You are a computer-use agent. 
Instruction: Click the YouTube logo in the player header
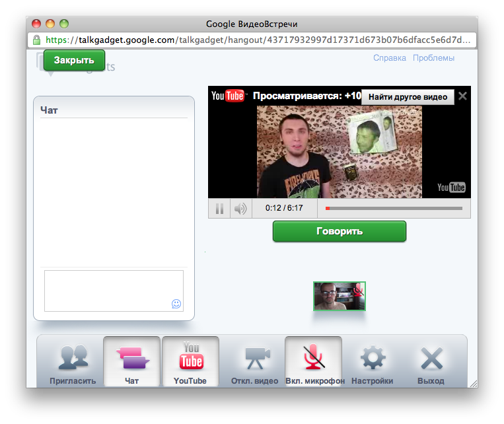click(228, 96)
